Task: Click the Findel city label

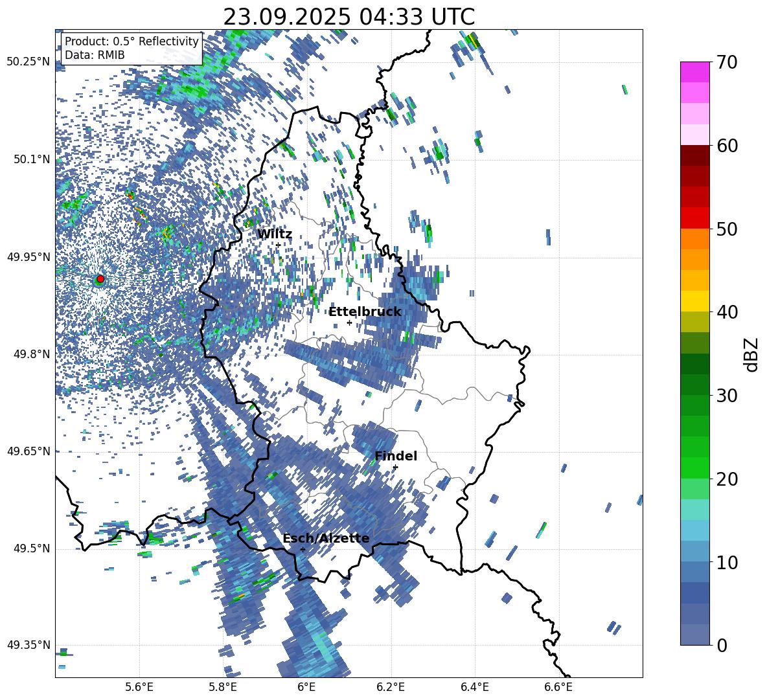Action: (396, 456)
